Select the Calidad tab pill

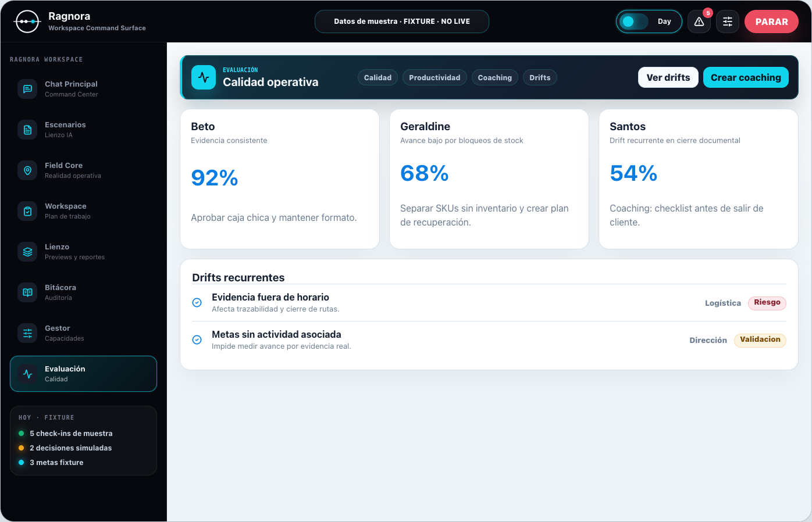tap(377, 77)
